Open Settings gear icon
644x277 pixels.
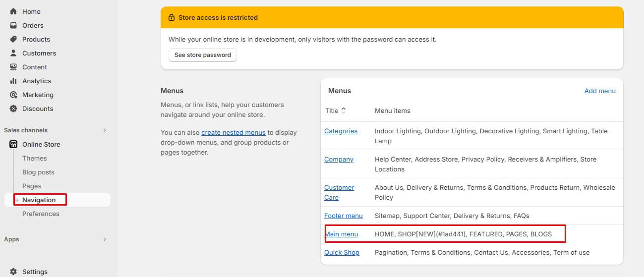click(13, 272)
